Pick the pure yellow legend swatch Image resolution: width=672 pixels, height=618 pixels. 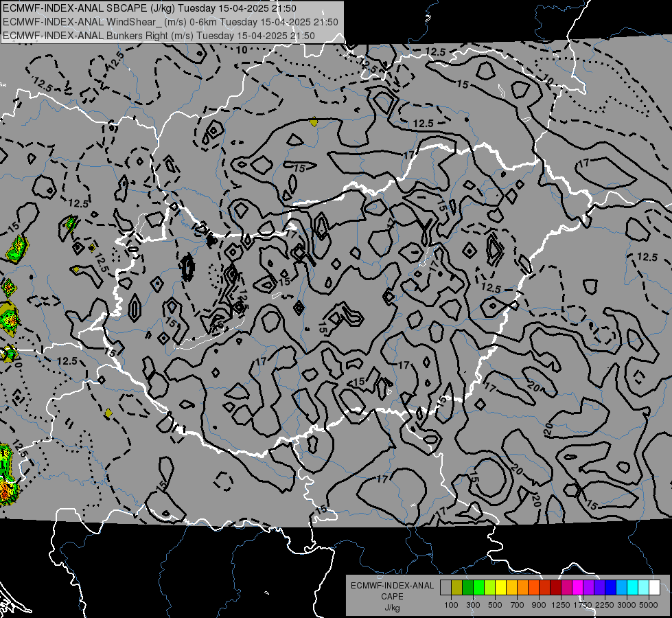500,587
